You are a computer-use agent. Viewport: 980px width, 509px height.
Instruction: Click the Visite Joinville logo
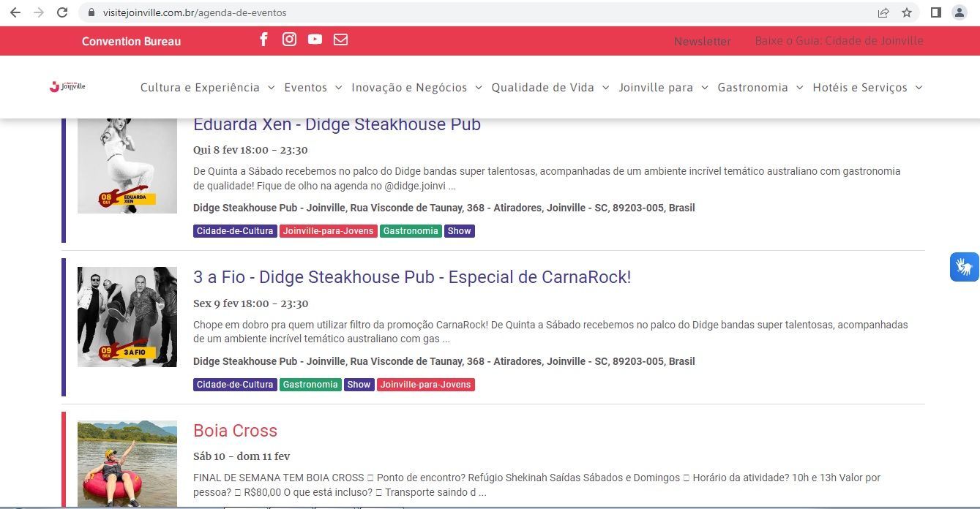pos(67,86)
